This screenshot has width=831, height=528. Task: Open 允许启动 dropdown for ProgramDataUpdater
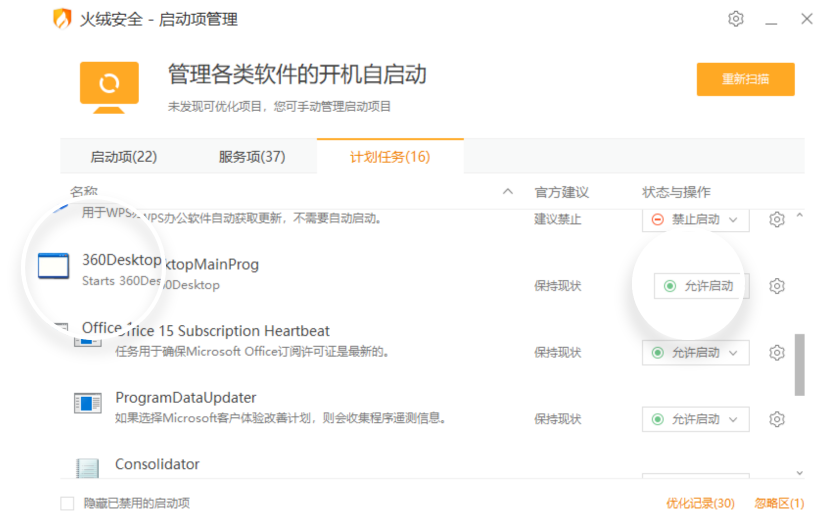695,419
